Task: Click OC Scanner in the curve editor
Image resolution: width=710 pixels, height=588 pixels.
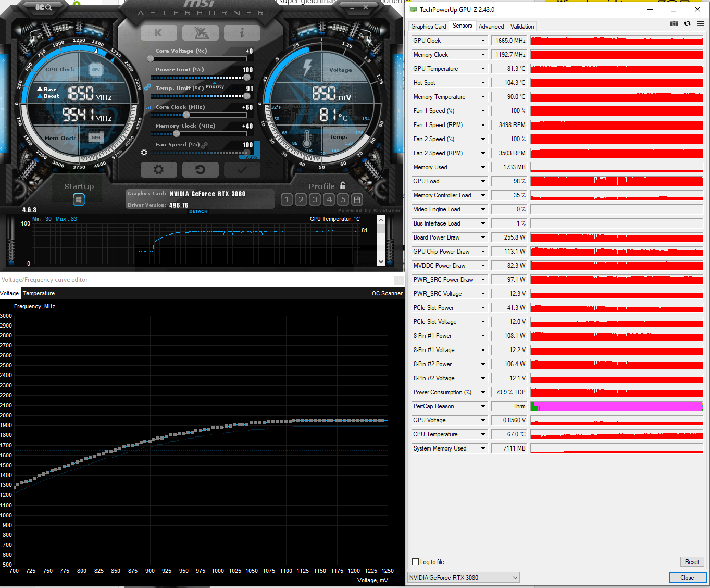Action: 387,293
